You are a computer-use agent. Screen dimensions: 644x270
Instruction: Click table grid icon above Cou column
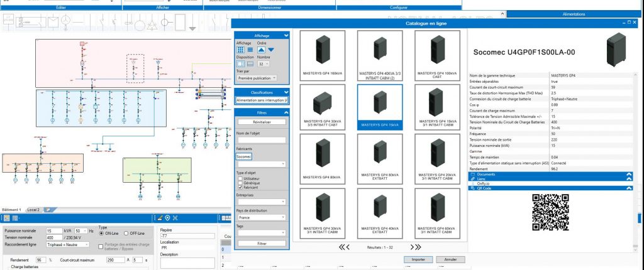point(225,218)
